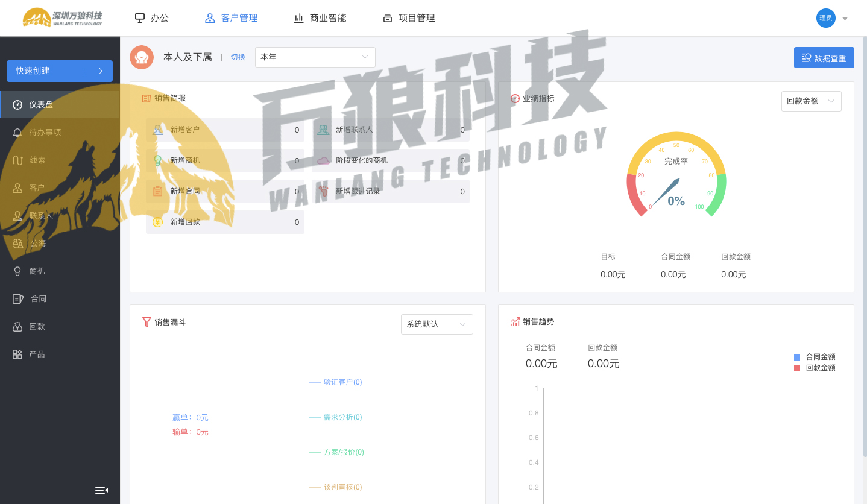
Task: Expand the user account dropdown arrow
Action: pyautogui.click(x=845, y=19)
